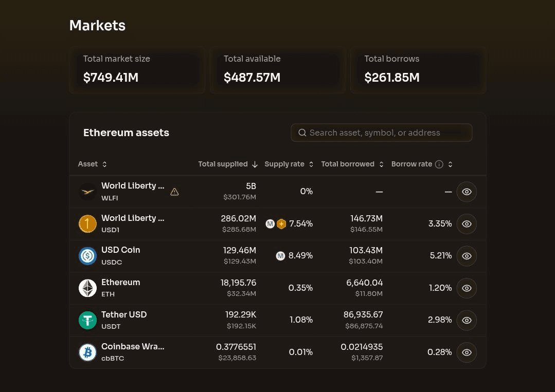This screenshot has width=555, height=392.
Task: Click the orange hexagon reward badge on USD1
Action: [x=281, y=224]
